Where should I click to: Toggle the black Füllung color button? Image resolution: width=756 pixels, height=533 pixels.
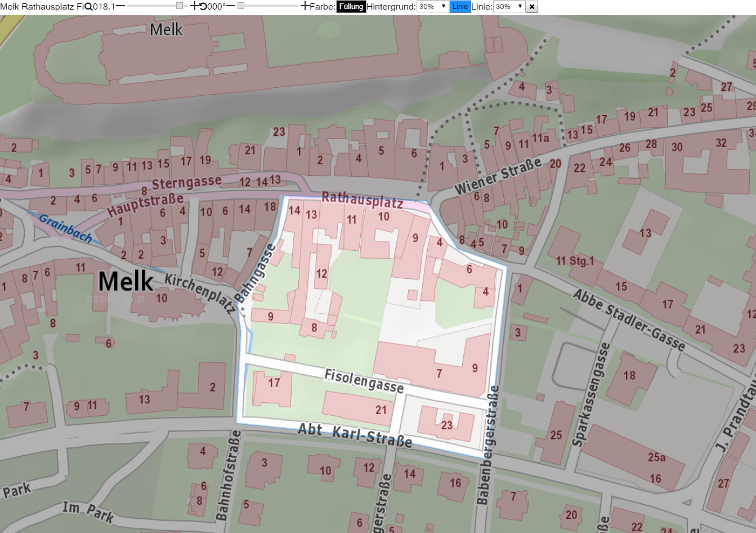tap(351, 7)
